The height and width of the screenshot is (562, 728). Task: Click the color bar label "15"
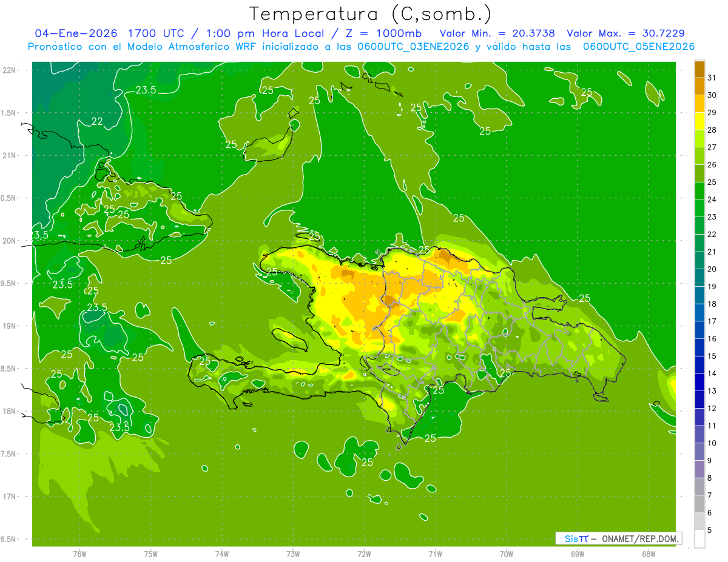712,356
